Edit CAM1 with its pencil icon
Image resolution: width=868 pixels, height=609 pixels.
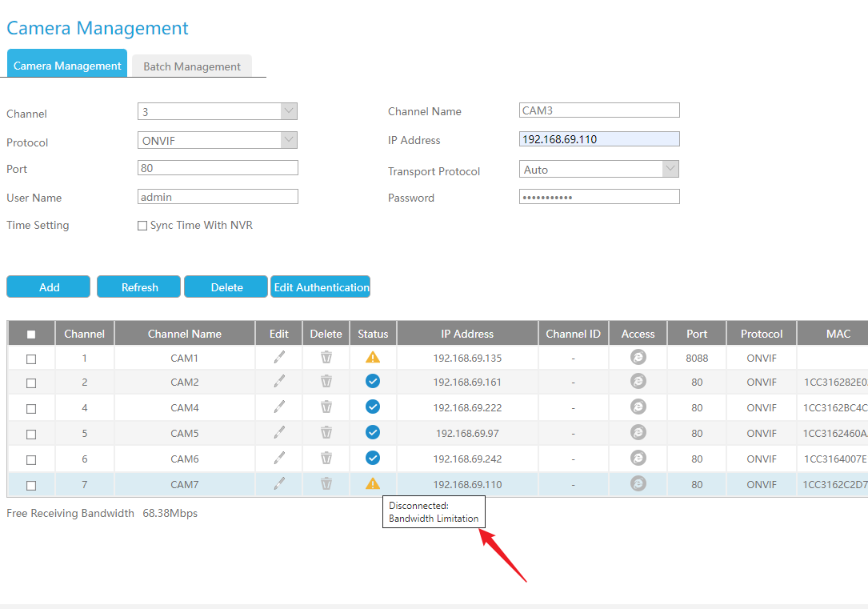coord(279,358)
